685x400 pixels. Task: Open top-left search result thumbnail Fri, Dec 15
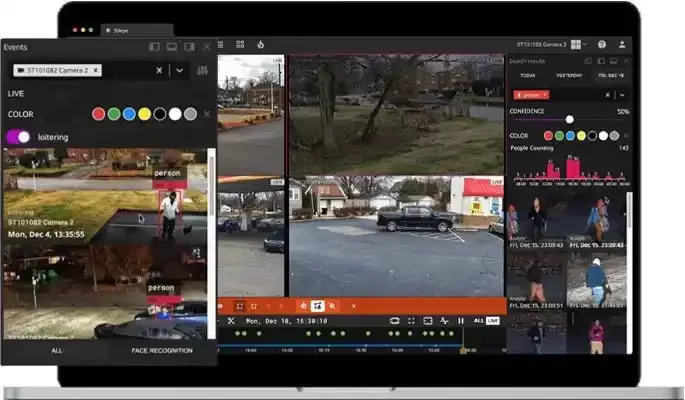click(x=537, y=222)
